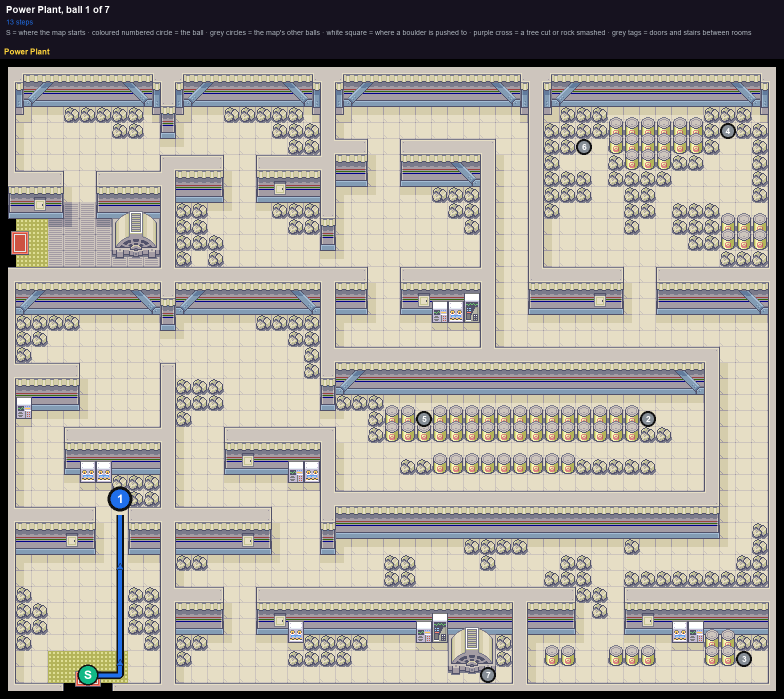This screenshot has width=784, height=699.
Task: Click the blue ball marker numbered 1
Action: 120,499
